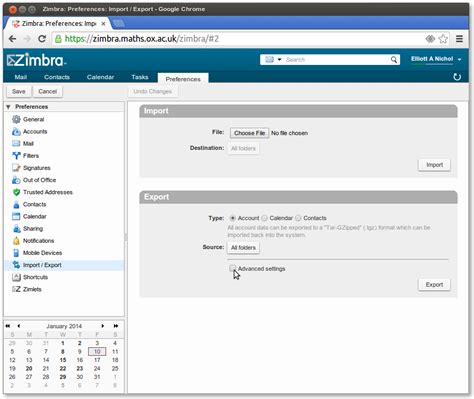
Task: Click the Export button
Action: click(434, 285)
